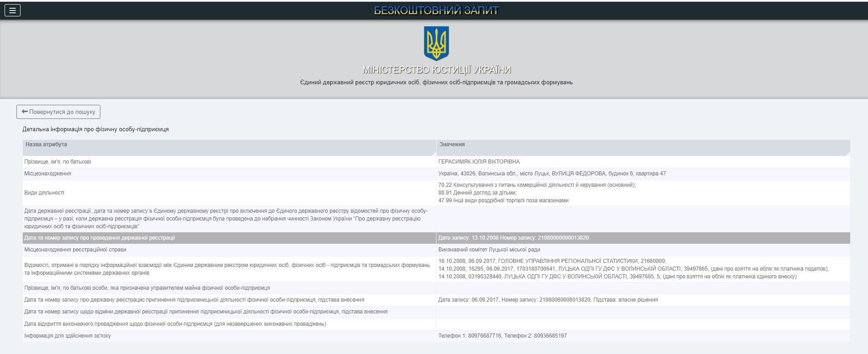Click the ГОЛОВНЕ УПРАВЛІННЯ РЕГІОНАЛЬНОЇ СТАТИСТИКИ line
Viewport: 868px width, 354px height.
pos(552,261)
